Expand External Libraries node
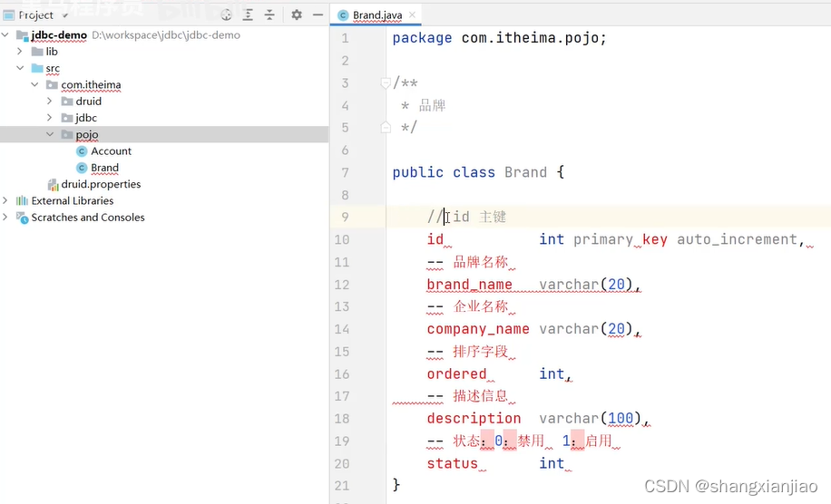 [x=5, y=200]
